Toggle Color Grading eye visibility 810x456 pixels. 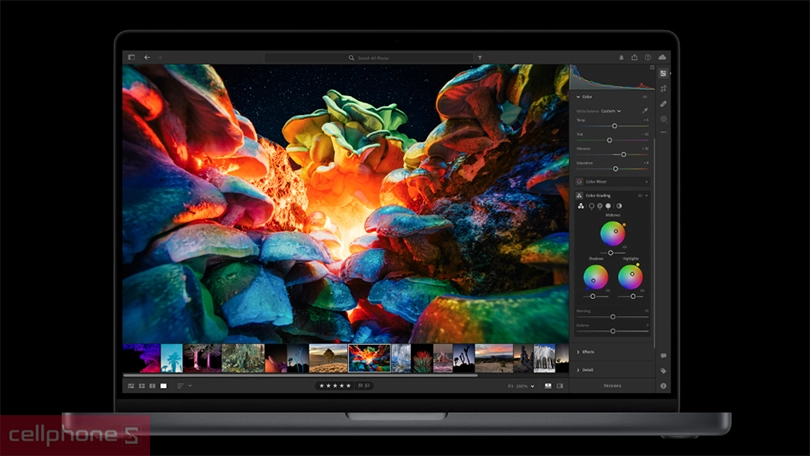[x=640, y=196]
